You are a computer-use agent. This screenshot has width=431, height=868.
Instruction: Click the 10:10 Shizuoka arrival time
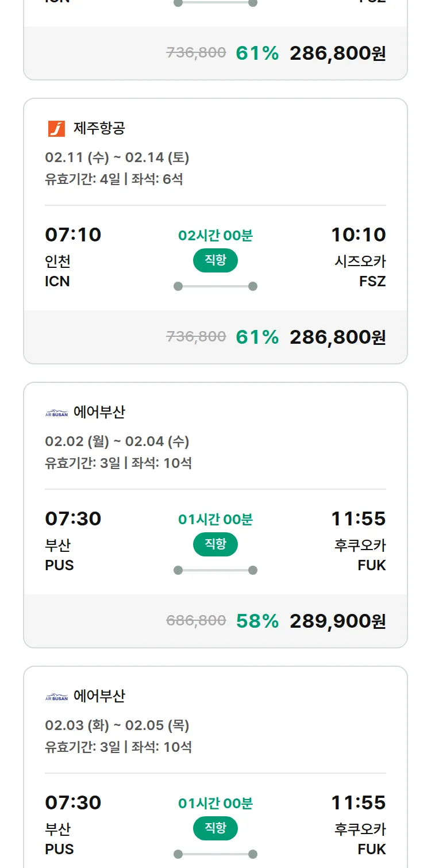coord(358,235)
